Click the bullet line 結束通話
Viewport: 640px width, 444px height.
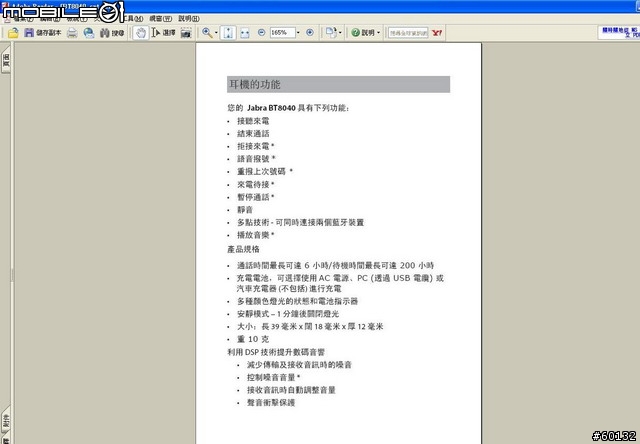(x=253, y=133)
